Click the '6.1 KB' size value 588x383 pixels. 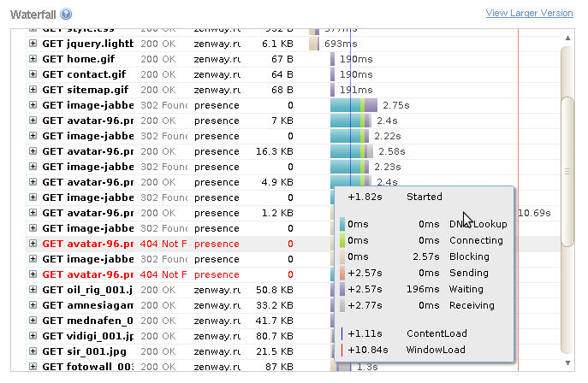point(277,44)
